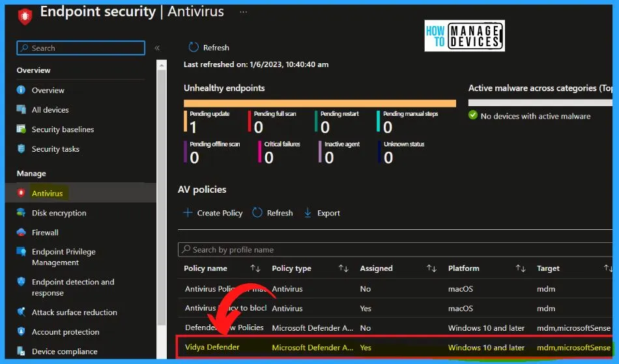Click the top Refresh button label
The image size is (619, 364).
click(216, 48)
